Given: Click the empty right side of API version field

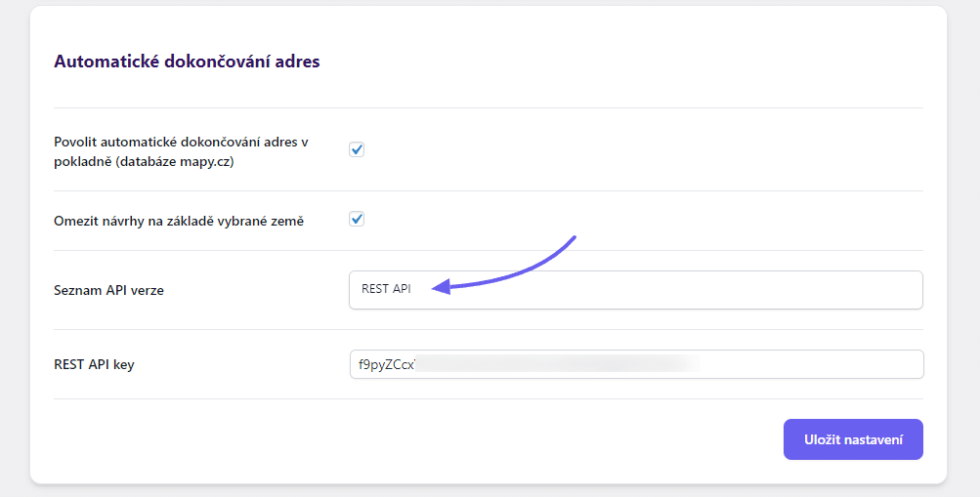Looking at the screenshot, I should click(782, 290).
